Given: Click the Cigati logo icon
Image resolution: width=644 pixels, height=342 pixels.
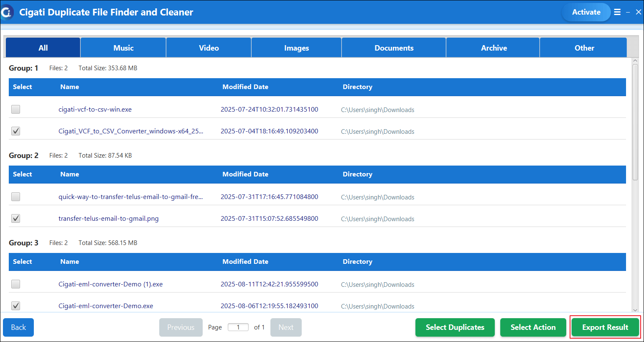Looking at the screenshot, I should [7, 12].
